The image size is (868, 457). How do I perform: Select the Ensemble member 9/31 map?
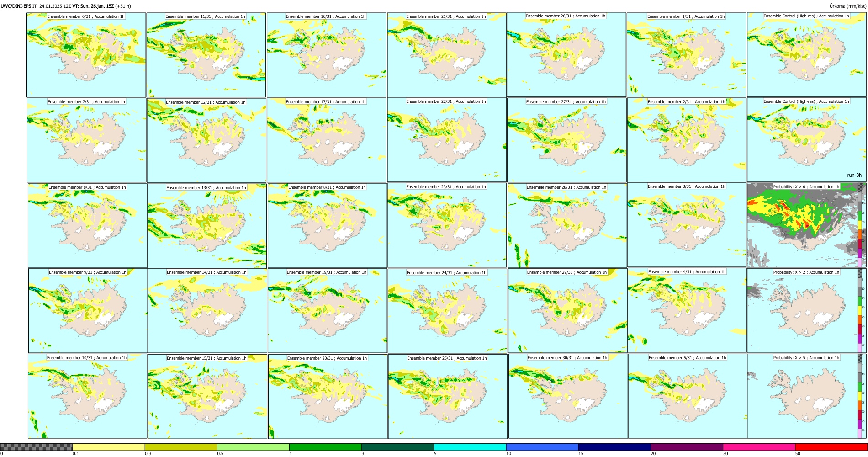click(88, 310)
